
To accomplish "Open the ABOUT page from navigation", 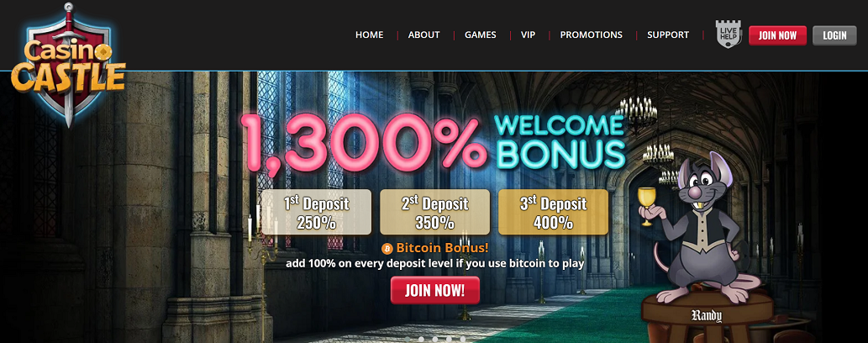I will pos(424,35).
